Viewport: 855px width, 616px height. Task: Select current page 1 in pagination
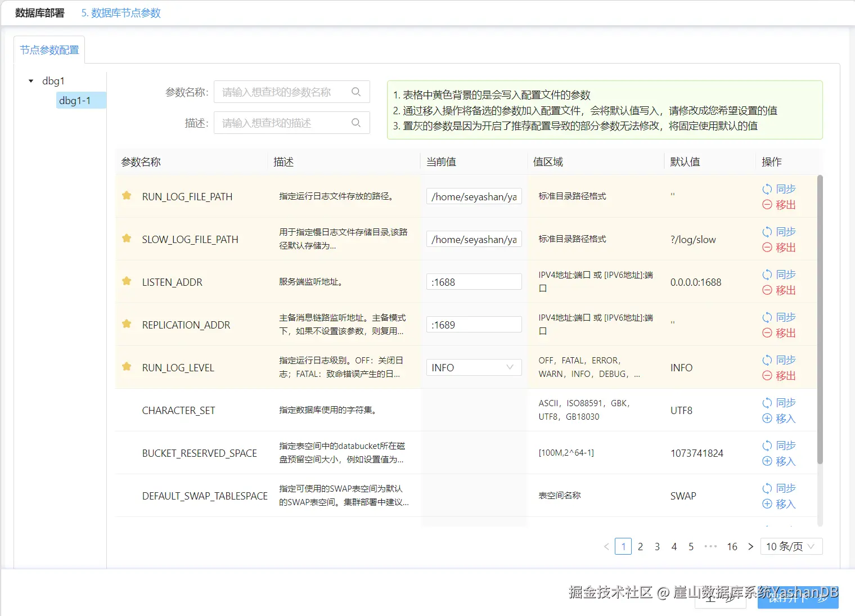[x=623, y=546]
